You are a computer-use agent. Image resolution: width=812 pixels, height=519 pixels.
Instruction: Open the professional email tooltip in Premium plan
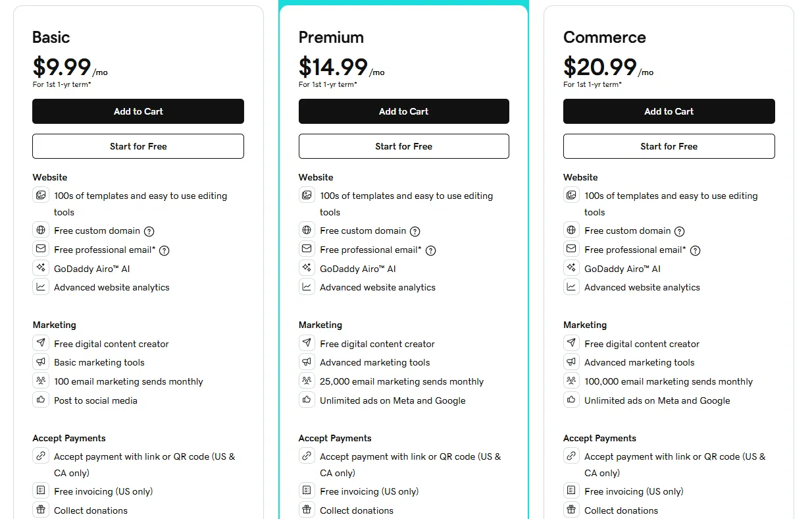pos(430,250)
